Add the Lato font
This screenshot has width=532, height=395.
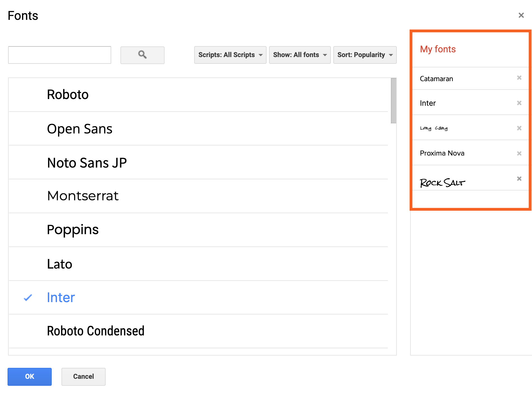click(x=198, y=264)
